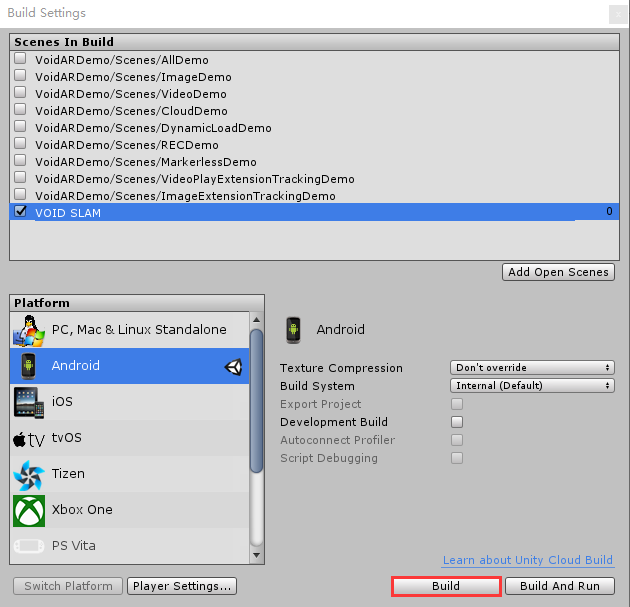630x607 pixels.
Task: Click the Switch Platform button
Action: 68,586
